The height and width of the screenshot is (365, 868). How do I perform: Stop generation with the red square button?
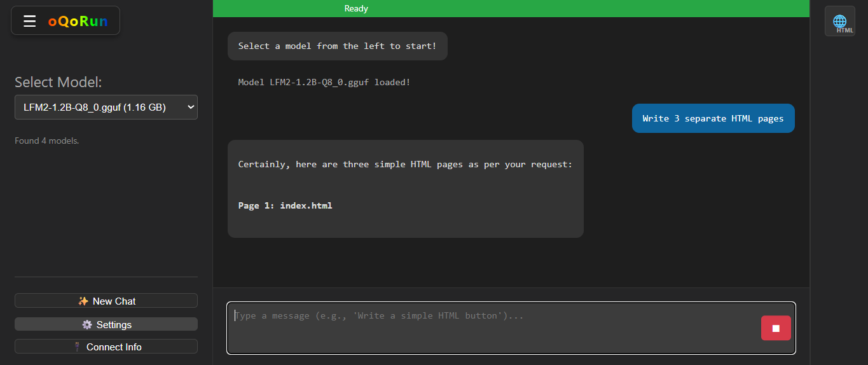pyautogui.click(x=775, y=328)
